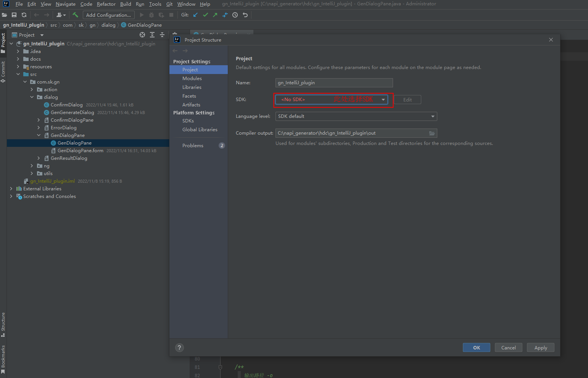The width and height of the screenshot is (588, 378).
Task: Click the Open folder toolbar icon
Action: pyautogui.click(x=5, y=15)
